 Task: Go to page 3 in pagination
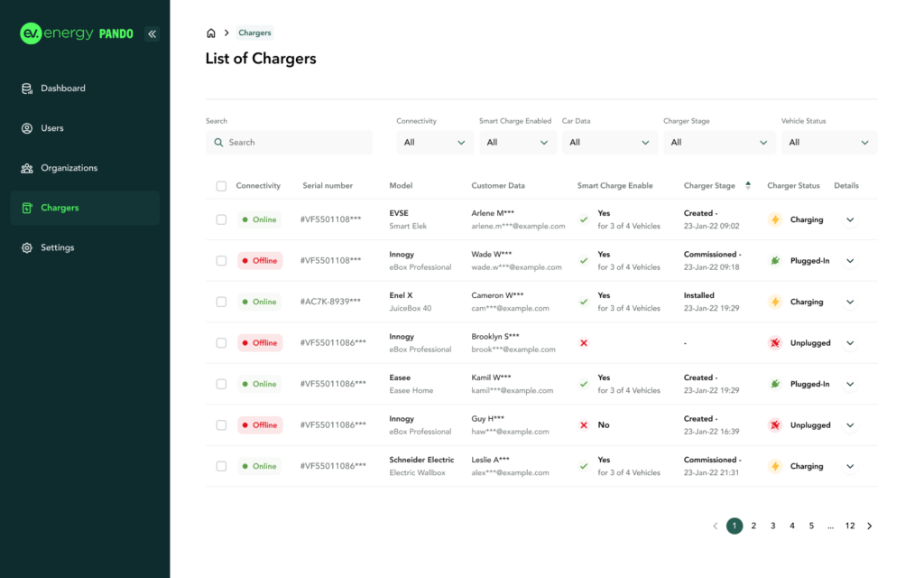click(772, 526)
